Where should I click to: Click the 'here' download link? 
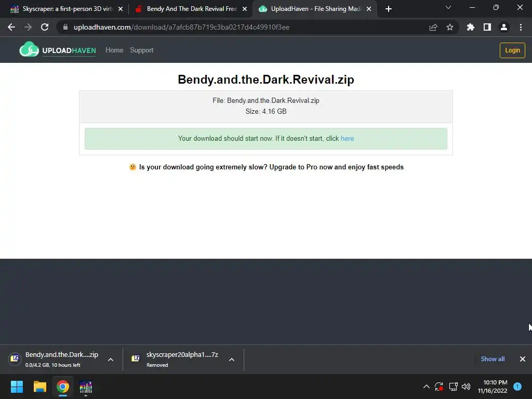click(347, 138)
